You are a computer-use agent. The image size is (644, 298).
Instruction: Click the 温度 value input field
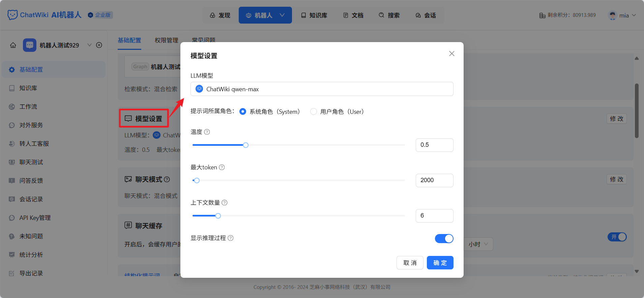pos(434,145)
